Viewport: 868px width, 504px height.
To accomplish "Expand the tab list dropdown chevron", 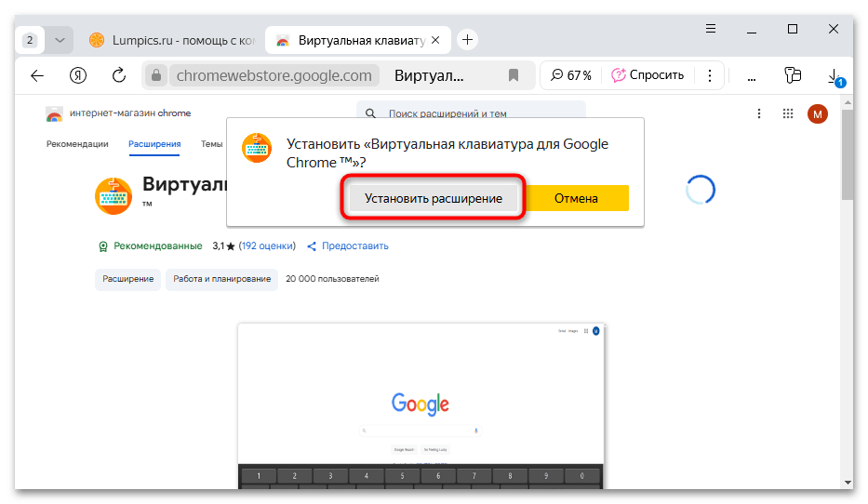I will click(60, 40).
